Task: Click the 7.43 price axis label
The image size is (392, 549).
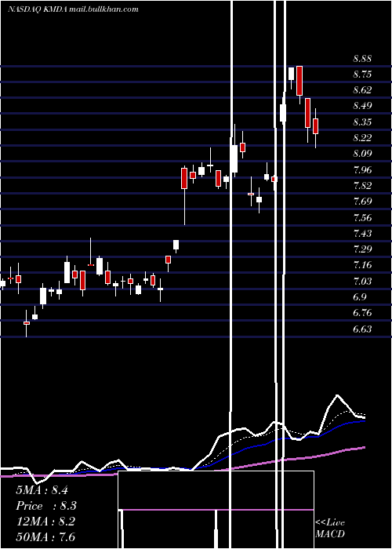Action: point(362,233)
